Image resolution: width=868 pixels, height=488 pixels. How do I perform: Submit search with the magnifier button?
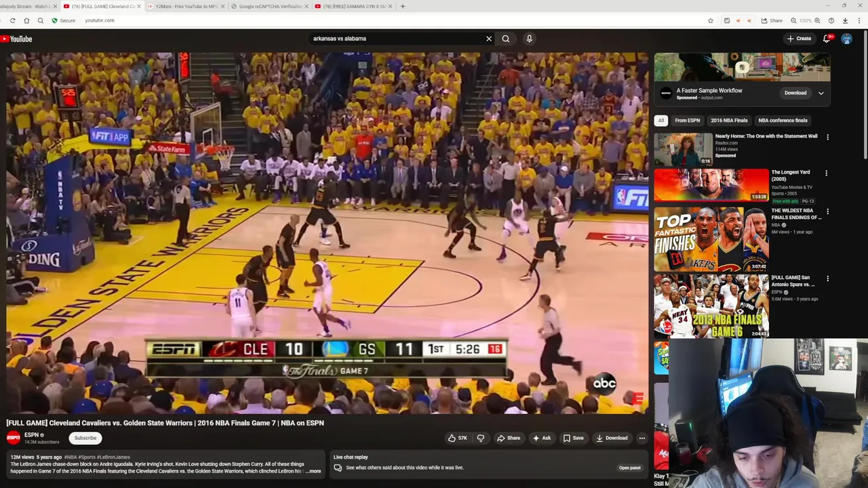506,39
